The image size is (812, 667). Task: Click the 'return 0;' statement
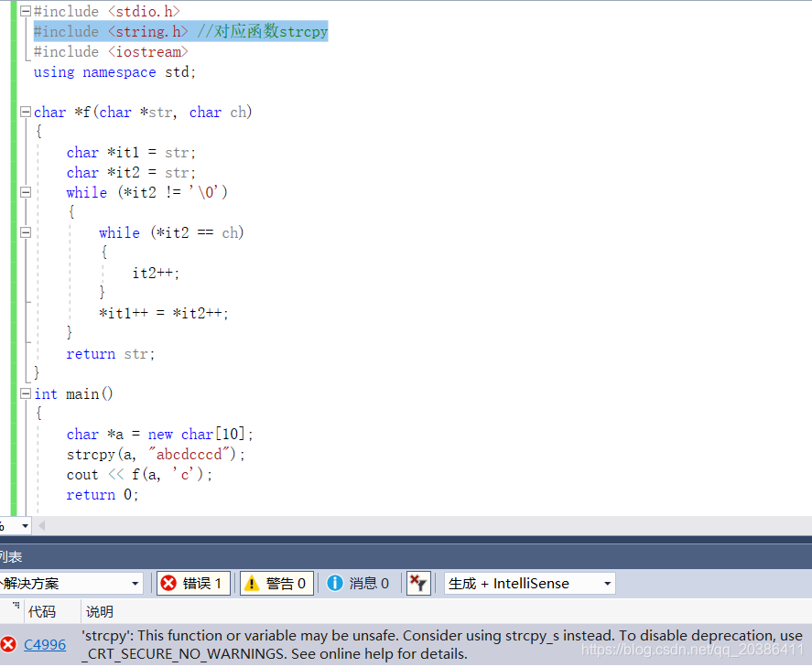(x=102, y=495)
